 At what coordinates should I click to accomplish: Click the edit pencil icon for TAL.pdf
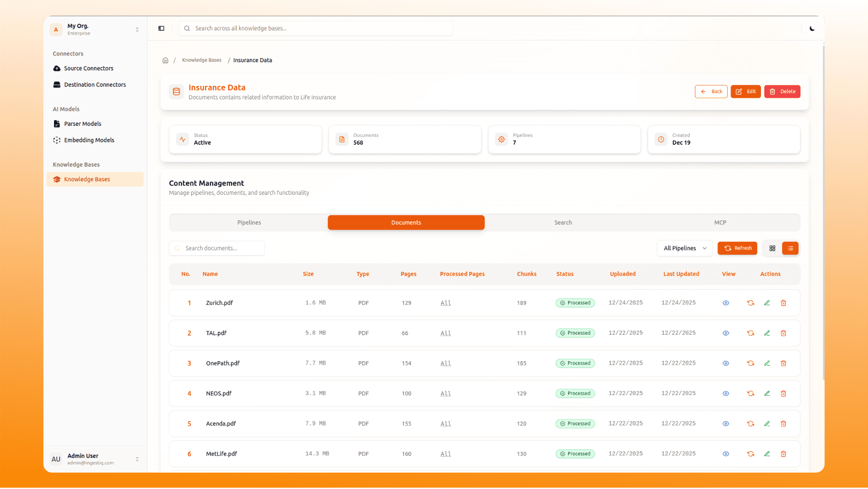click(767, 333)
